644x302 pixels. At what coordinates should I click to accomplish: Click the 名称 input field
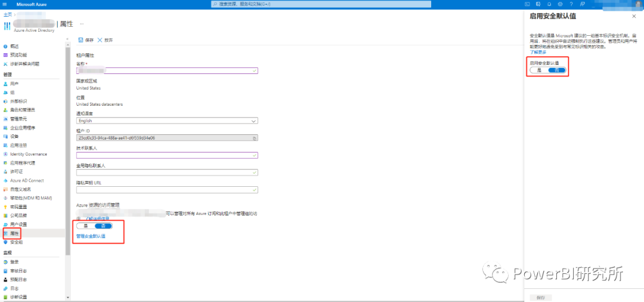click(167, 70)
